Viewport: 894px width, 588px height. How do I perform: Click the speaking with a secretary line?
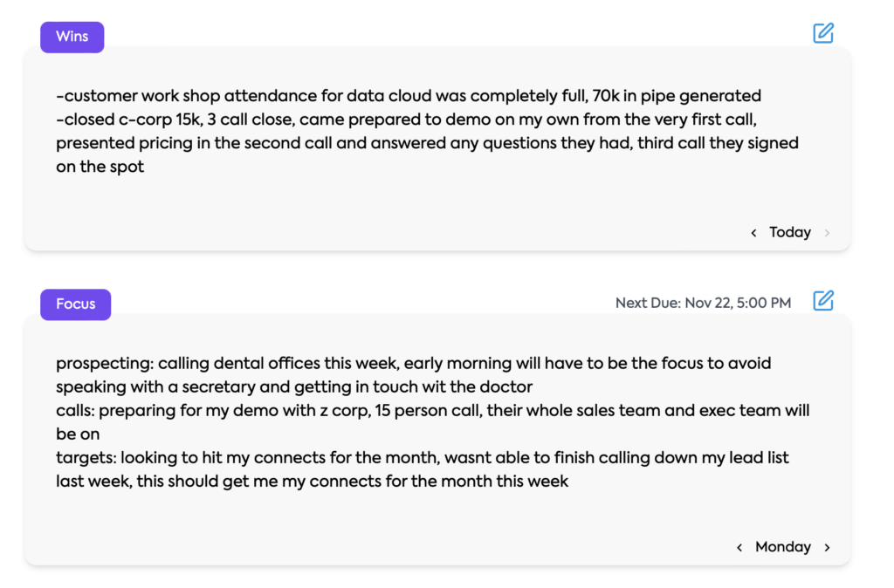click(x=294, y=387)
